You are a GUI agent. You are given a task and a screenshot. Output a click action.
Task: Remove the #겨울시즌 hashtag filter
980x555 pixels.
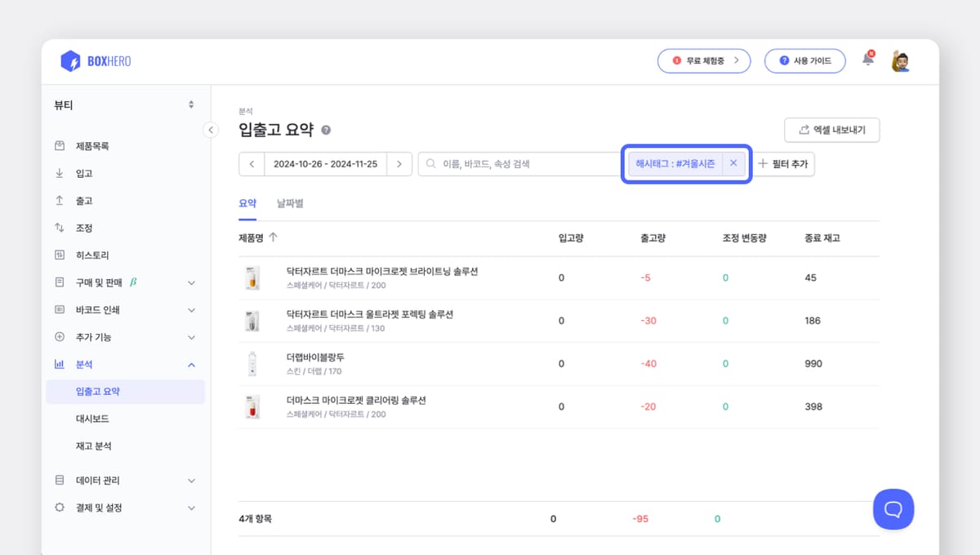(733, 163)
